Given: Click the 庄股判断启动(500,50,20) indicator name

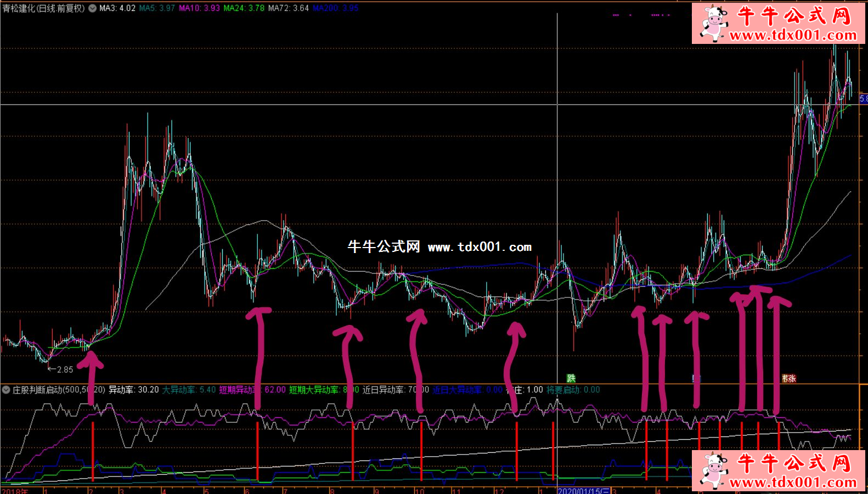Looking at the screenshot, I should [59, 390].
